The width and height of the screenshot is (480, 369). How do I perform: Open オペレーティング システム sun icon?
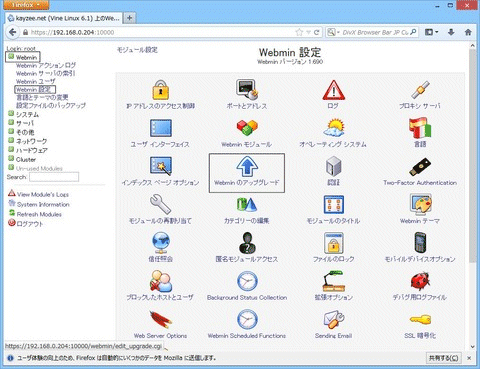click(x=334, y=128)
